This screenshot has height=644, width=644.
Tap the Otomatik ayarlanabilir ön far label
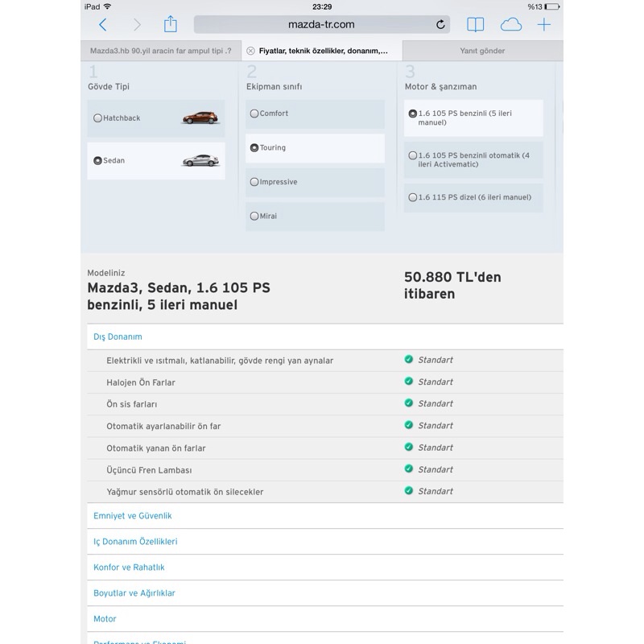(x=163, y=427)
